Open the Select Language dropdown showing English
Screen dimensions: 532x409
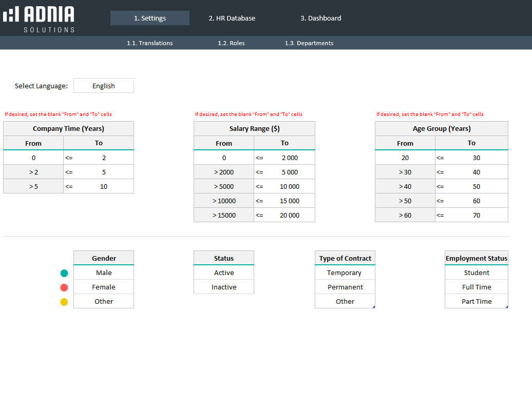(x=104, y=86)
